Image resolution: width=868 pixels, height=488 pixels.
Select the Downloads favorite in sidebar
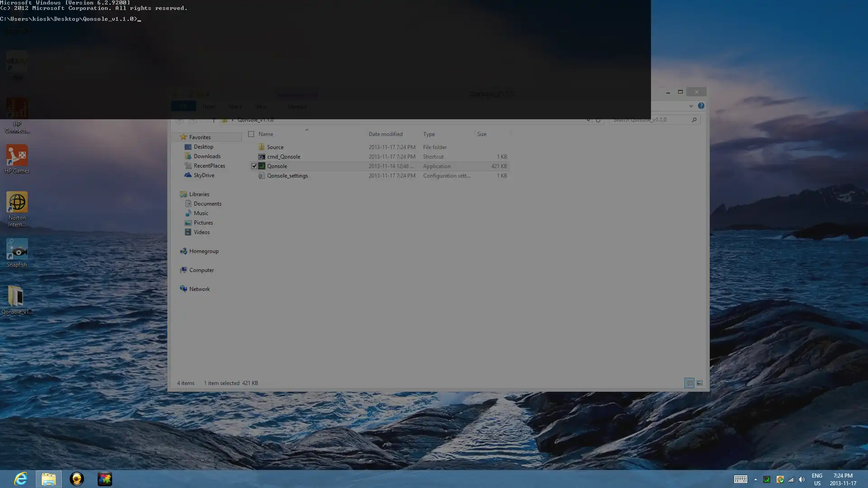click(x=207, y=156)
